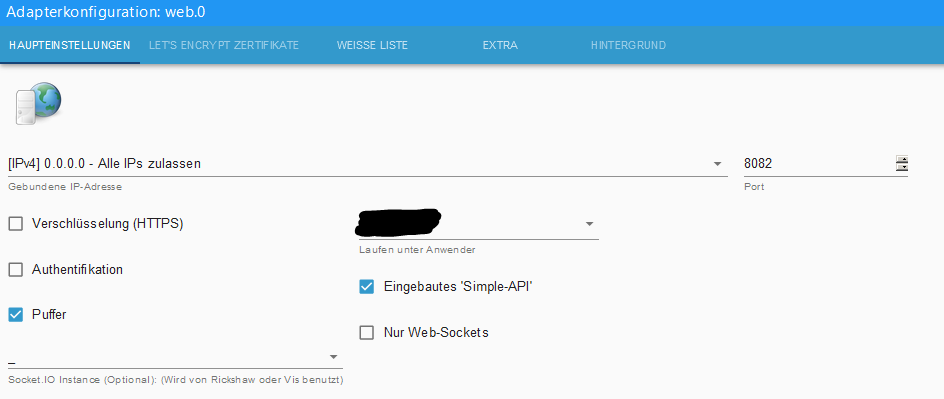Disable the Eingebautes 'Simple-API' checkbox
944x399 pixels.
(367, 286)
